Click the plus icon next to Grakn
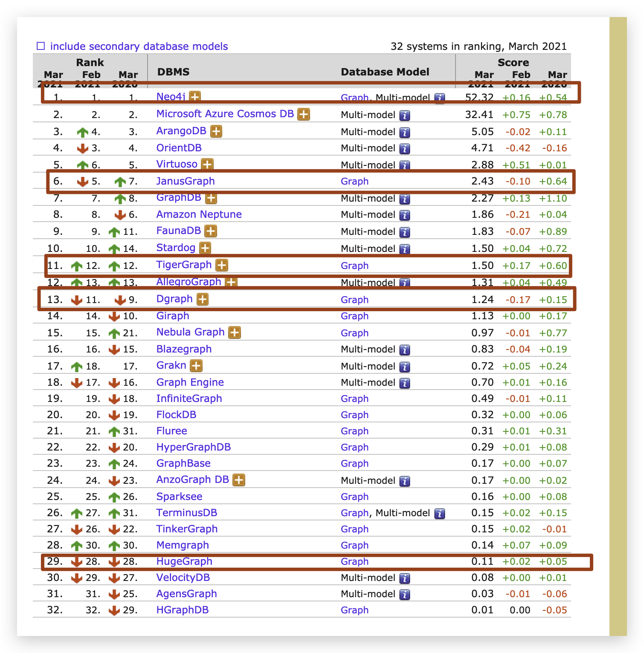 coord(196,366)
